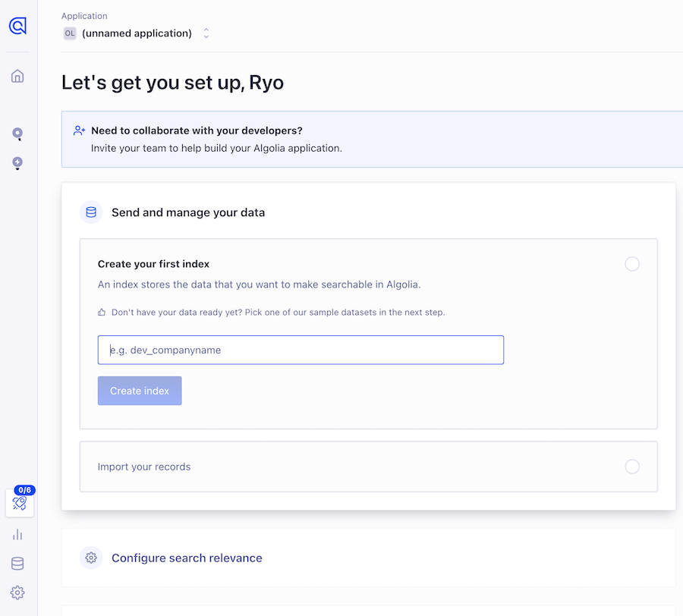Expand the Import your records step
The width and height of the screenshot is (683, 616).
click(x=368, y=467)
